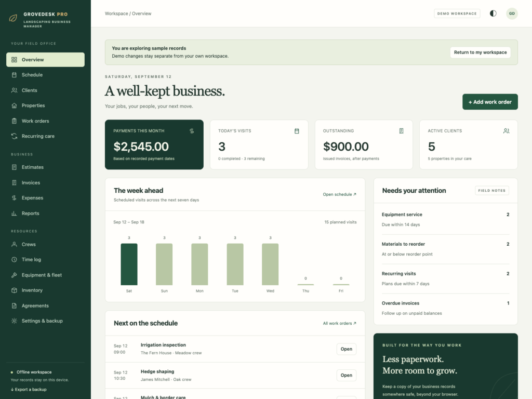Image resolution: width=532 pixels, height=399 pixels.
Task: Open Properties in the sidebar
Action: pyautogui.click(x=46, y=105)
